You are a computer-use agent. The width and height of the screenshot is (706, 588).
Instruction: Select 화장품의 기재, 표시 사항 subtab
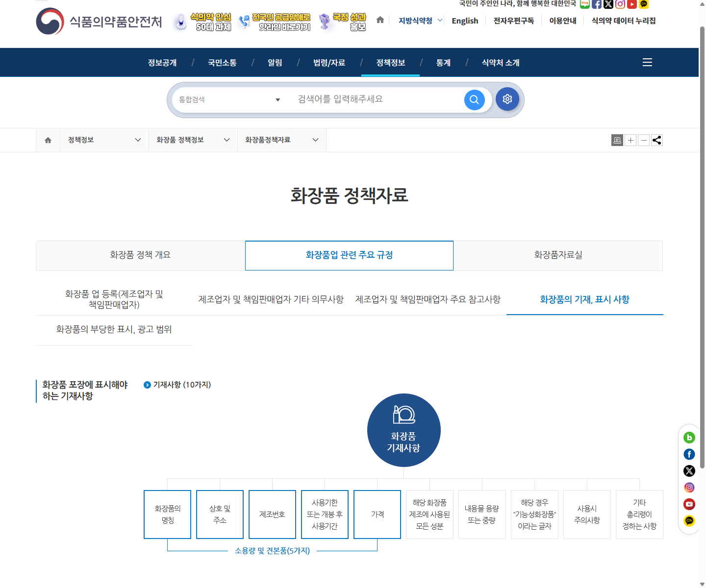[585, 299]
